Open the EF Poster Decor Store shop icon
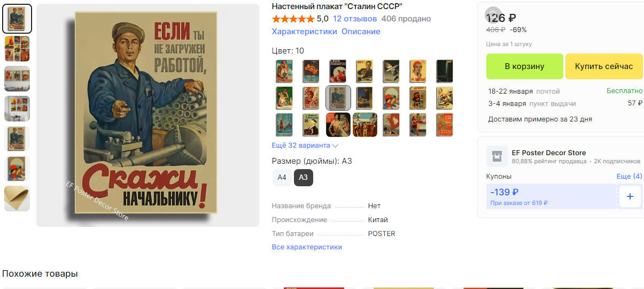This screenshot has height=289, width=644. click(x=496, y=156)
